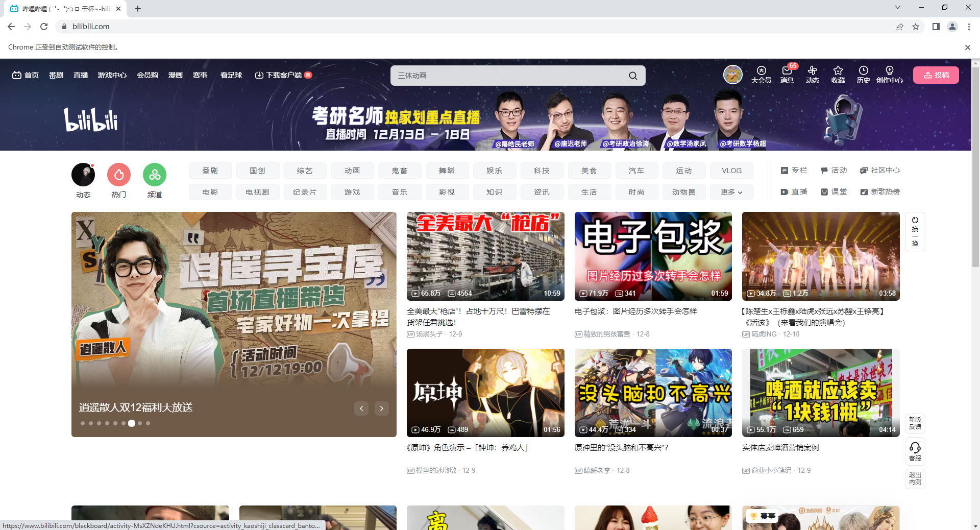The height and width of the screenshot is (530, 980).
Task: Open 看足球 in the top navigation
Action: [231, 75]
